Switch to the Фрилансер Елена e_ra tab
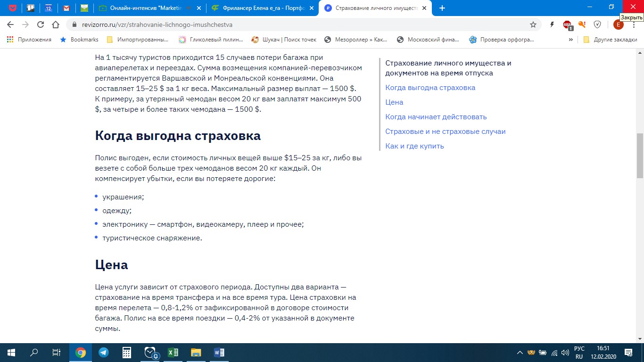Screen dimensions: 644x362 click(259, 8)
